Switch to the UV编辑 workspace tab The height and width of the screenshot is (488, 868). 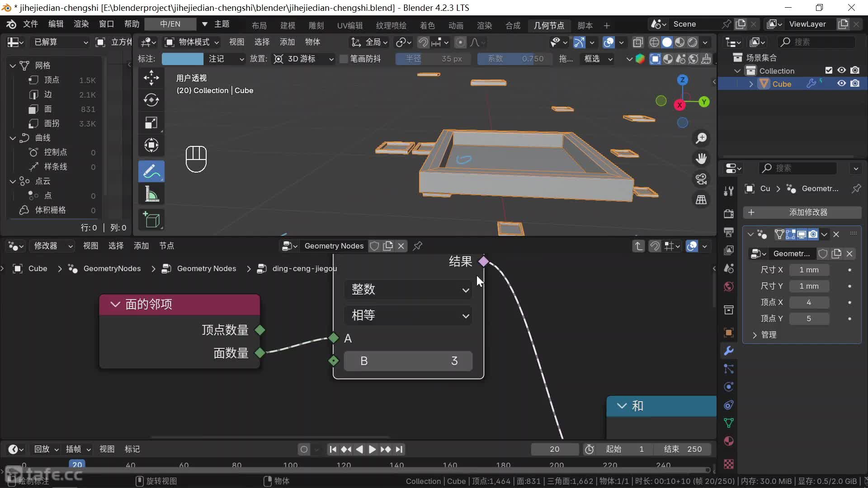click(349, 25)
